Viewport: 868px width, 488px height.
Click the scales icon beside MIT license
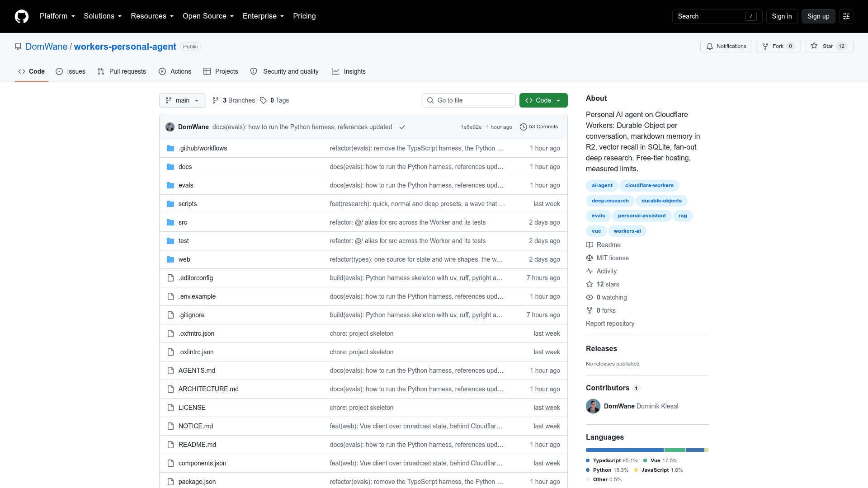tap(590, 258)
